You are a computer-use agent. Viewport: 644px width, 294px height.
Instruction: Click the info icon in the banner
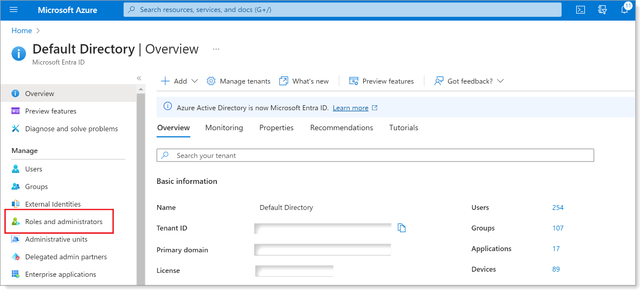pyautogui.click(x=168, y=106)
